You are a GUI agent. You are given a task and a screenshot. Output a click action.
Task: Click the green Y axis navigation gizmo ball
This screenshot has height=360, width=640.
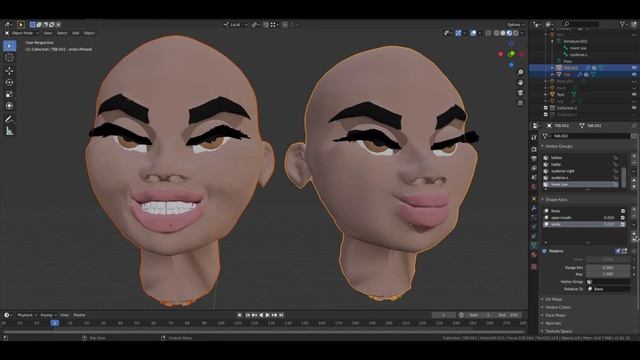pyautogui.click(x=511, y=53)
